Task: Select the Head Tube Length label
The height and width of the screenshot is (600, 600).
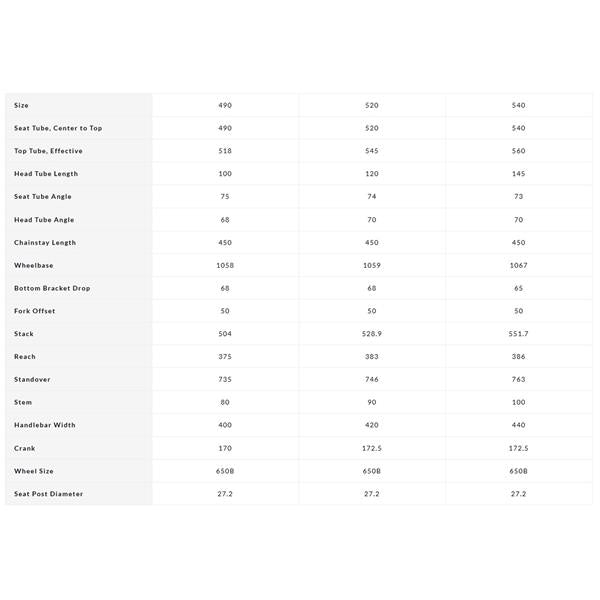Action: 46,174
